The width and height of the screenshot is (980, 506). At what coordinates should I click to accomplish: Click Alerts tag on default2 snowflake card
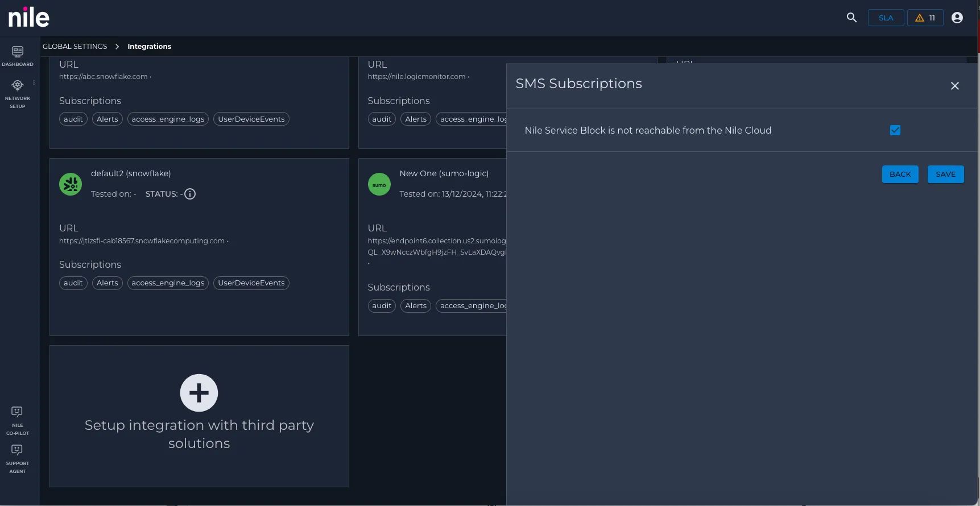(107, 283)
